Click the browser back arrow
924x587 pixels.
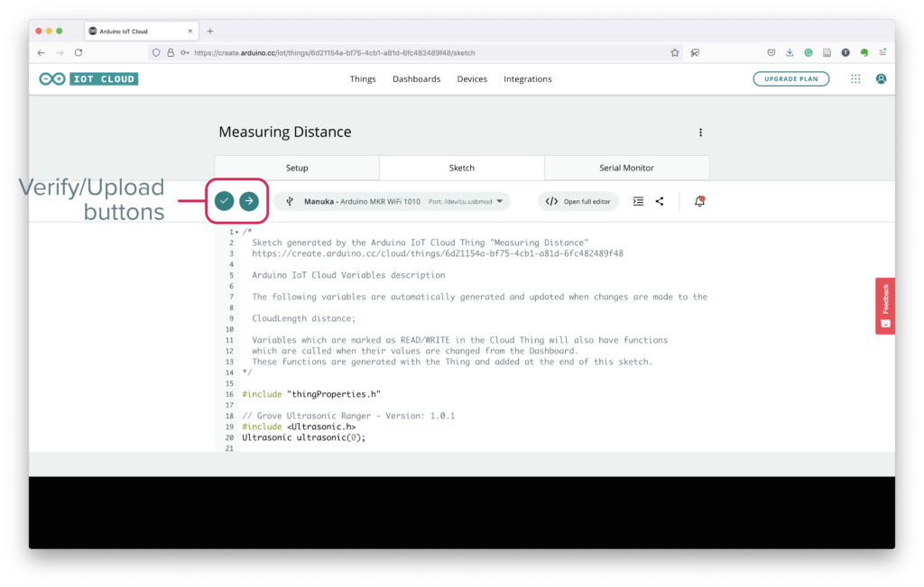click(42, 52)
